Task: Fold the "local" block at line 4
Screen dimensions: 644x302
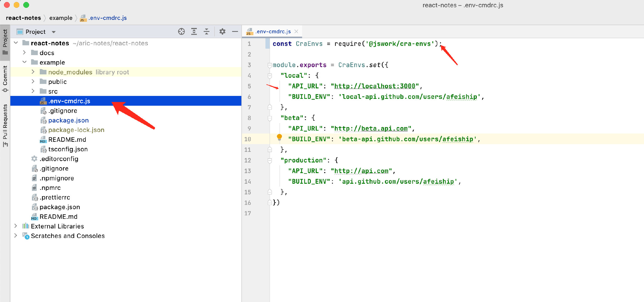Action: pyautogui.click(x=270, y=75)
